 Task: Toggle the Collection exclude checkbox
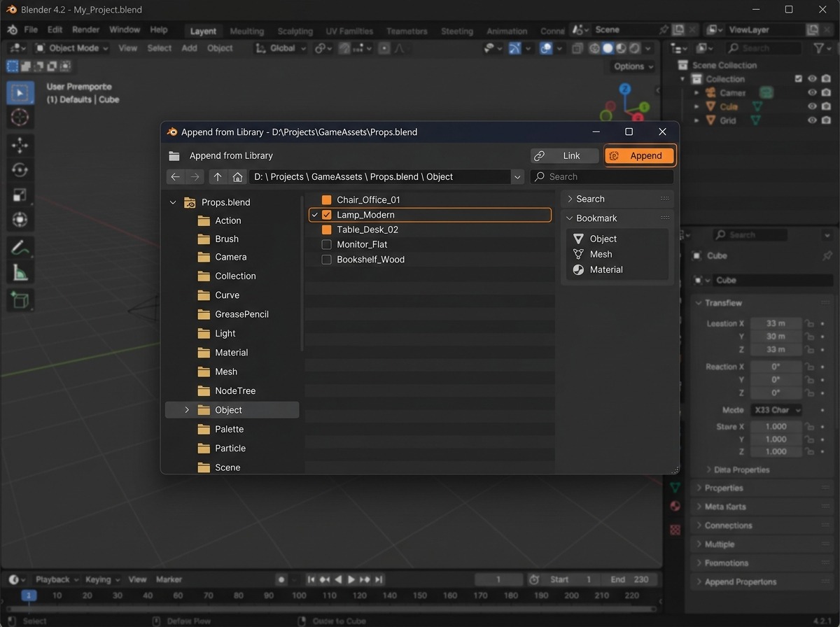[x=799, y=79]
